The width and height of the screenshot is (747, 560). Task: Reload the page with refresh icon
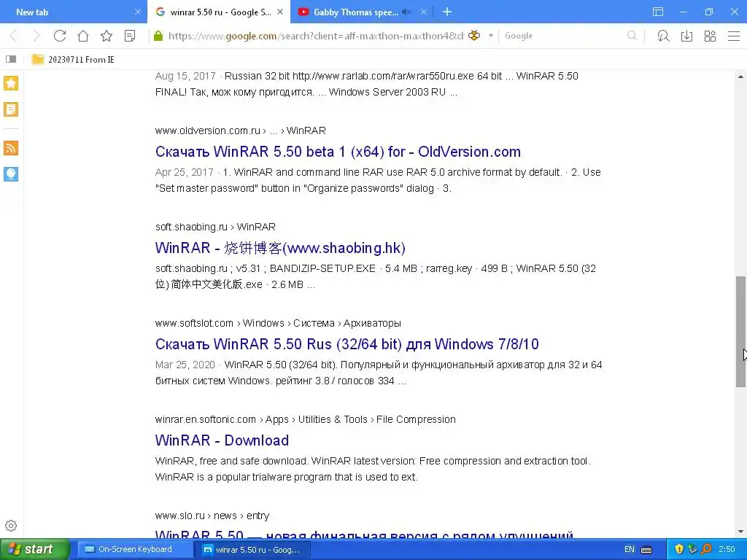pyautogui.click(x=60, y=36)
